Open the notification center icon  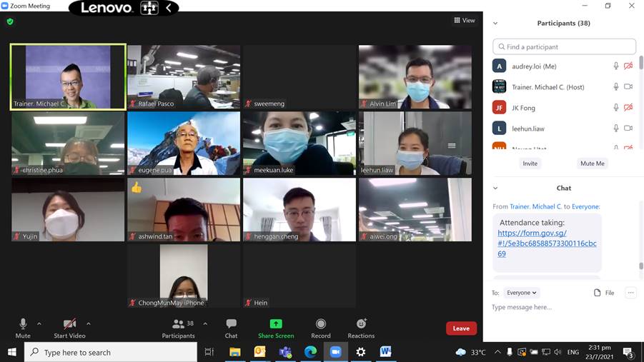(x=628, y=352)
